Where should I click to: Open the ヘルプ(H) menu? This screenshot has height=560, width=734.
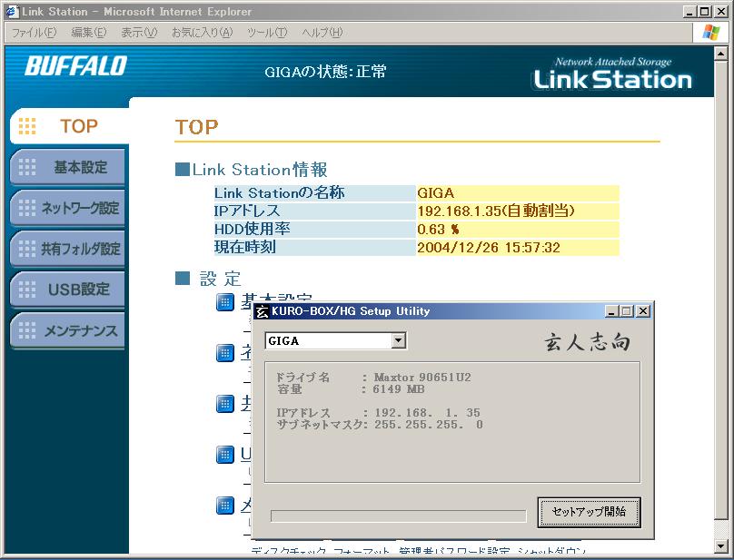point(322,33)
